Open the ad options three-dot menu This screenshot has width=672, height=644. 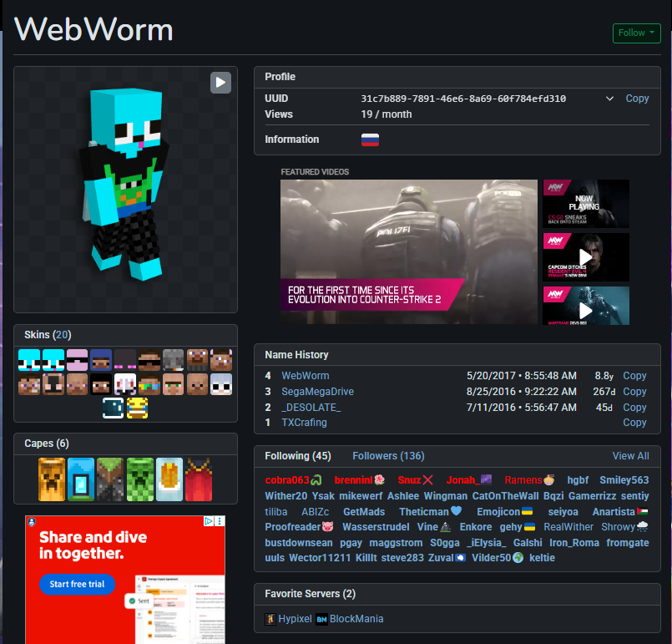coord(220,521)
